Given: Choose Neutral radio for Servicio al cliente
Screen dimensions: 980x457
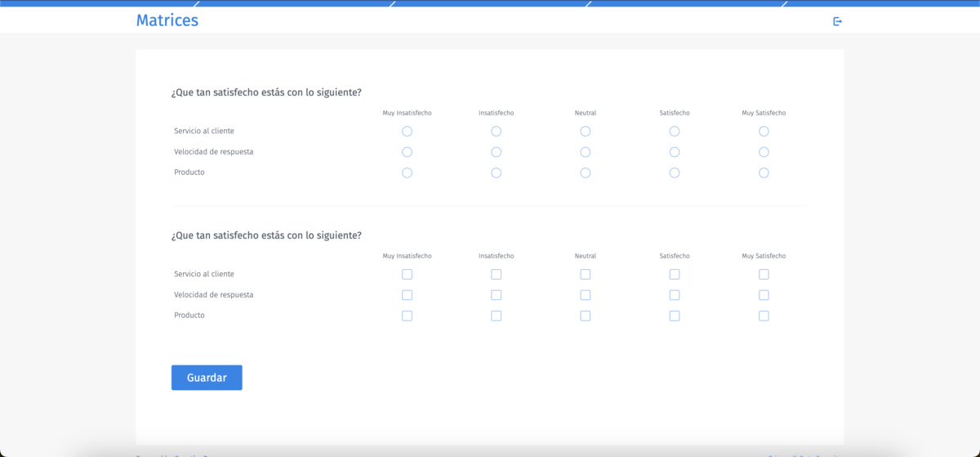Looking at the screenshot, I should (x=586, y=131).
